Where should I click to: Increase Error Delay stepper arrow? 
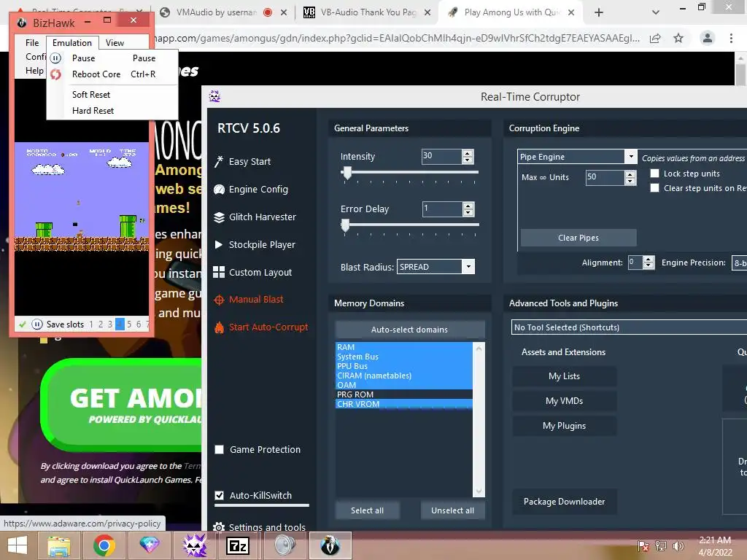[468, 206]
